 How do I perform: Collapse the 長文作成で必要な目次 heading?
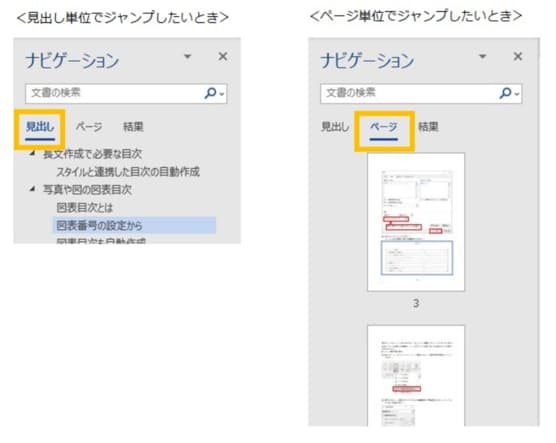pyautogui.click(x=32, y=153)
